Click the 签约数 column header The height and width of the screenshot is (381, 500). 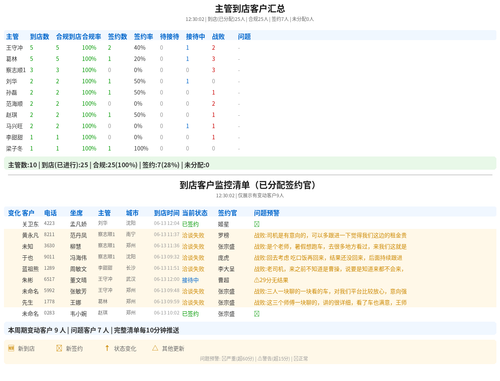click(x=117, y=37)
